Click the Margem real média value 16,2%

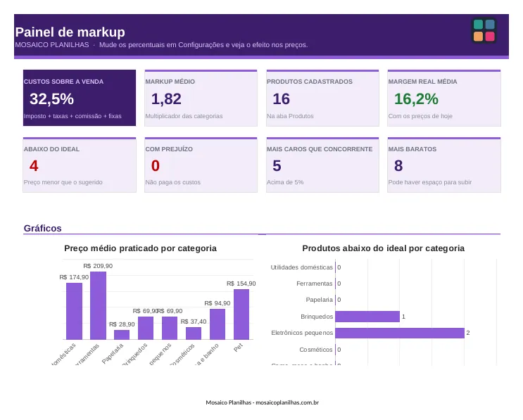pos(416,99)
